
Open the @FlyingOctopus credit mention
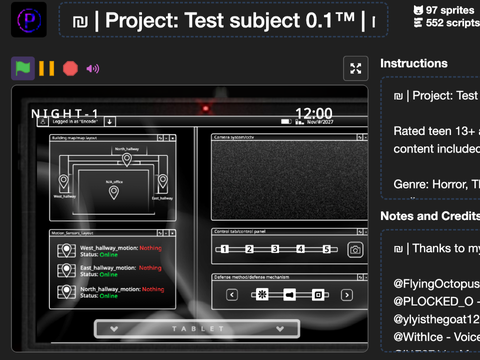(x=437, y=284)
